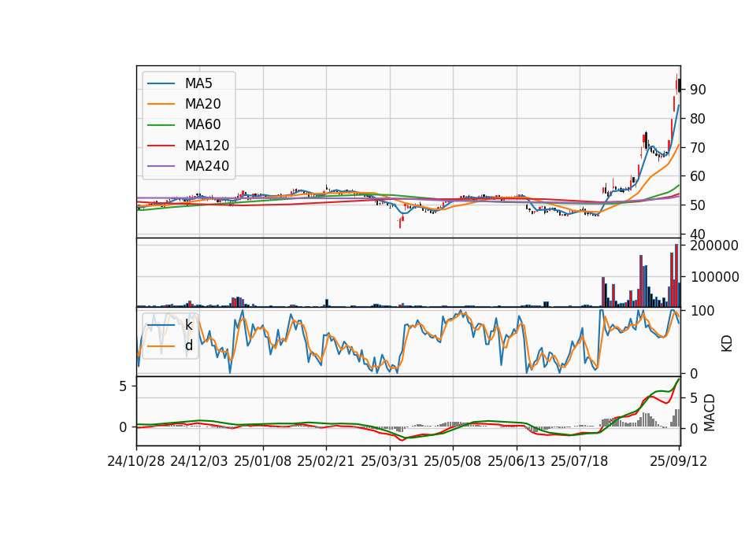756x543 pixels.
Task: Click the MA120 legend label
Action: coord(207,146)
